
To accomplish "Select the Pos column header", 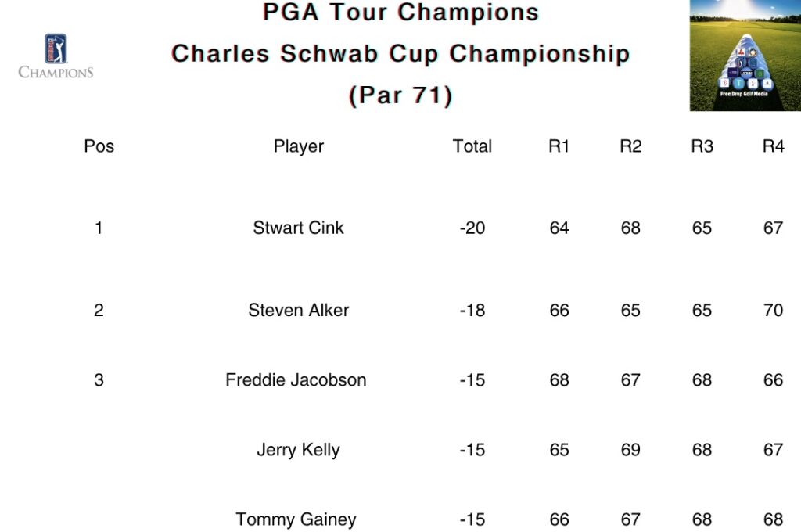I will point(99,146).
